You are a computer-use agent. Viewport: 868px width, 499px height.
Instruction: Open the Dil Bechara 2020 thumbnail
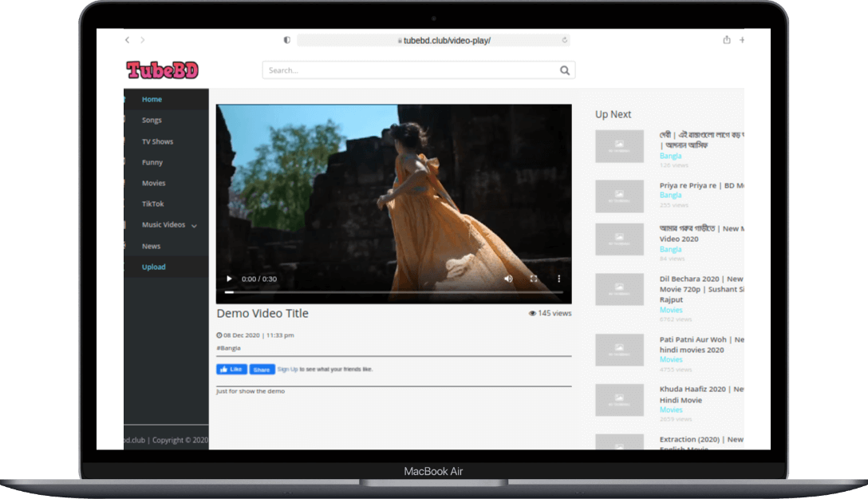[x=619, y=289]
